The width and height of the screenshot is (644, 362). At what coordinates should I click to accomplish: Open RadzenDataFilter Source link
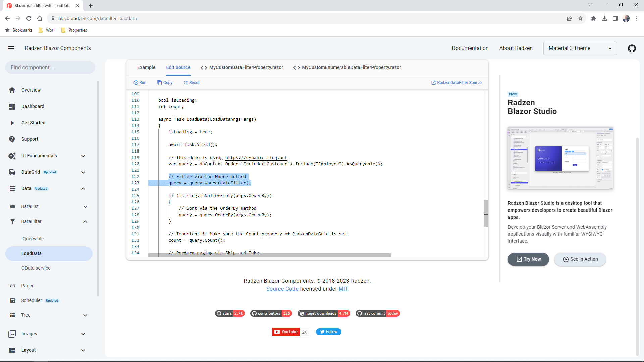tap(457, 83)
